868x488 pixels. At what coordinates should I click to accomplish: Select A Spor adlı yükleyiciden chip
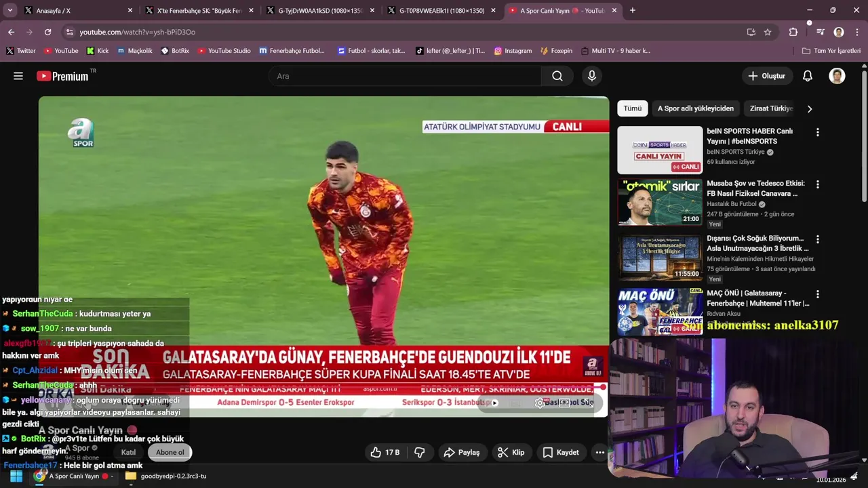(x=696, y=108)
